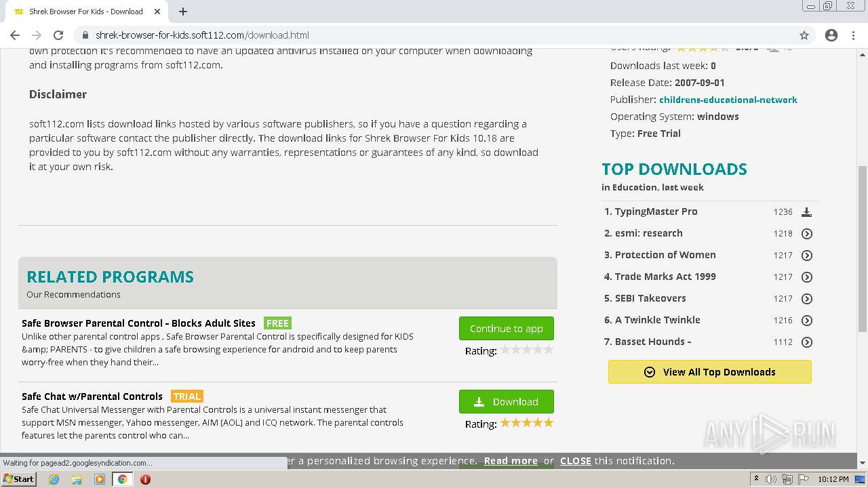Viewport: 868px width, 488px height.
Task: Click the Disclaimer heading
Action: click(58, 94)
